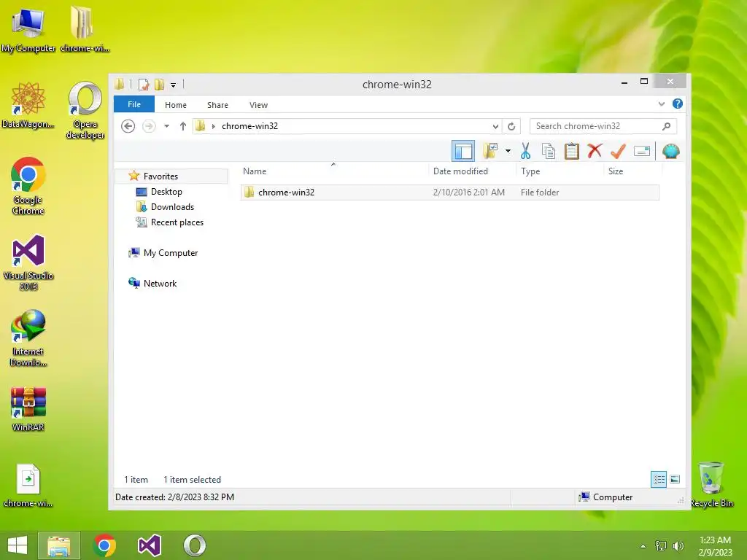Select the chrome-wi... file on desktop

28,486
